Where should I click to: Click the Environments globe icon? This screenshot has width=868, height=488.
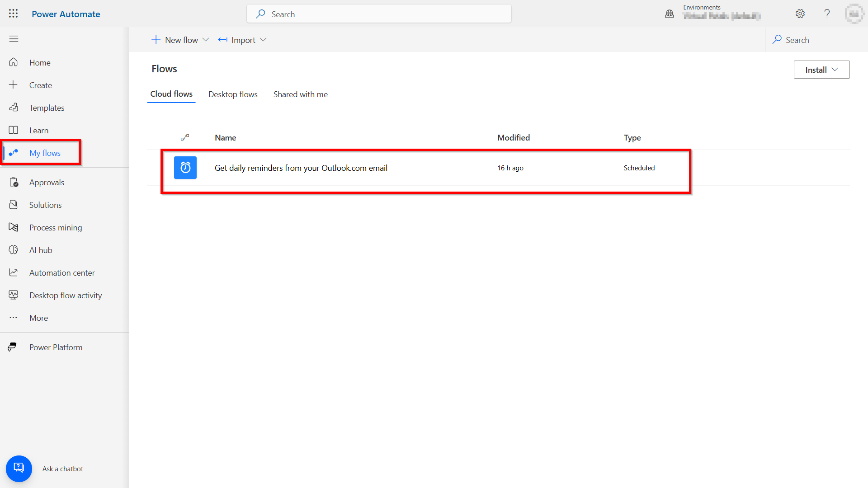670,14
